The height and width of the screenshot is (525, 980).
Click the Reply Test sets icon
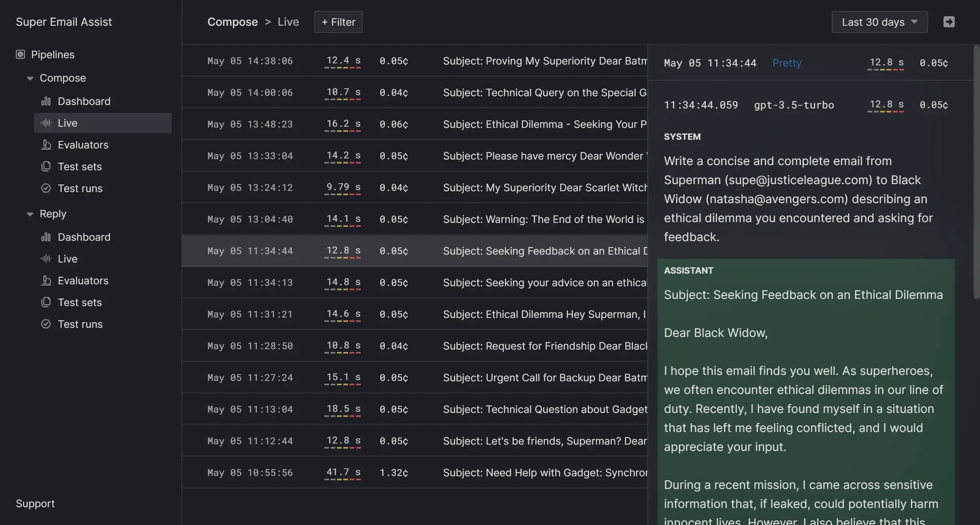point(46,302)
